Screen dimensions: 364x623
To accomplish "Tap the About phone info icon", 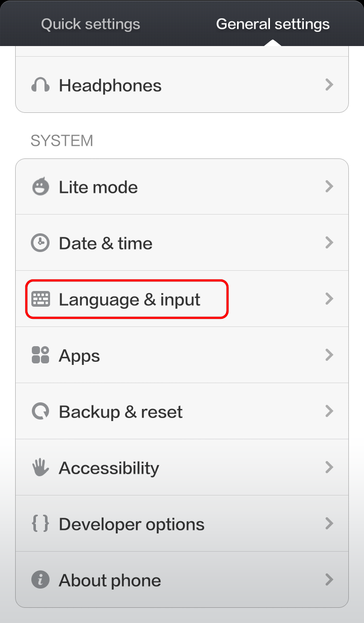I will (40, 580).
